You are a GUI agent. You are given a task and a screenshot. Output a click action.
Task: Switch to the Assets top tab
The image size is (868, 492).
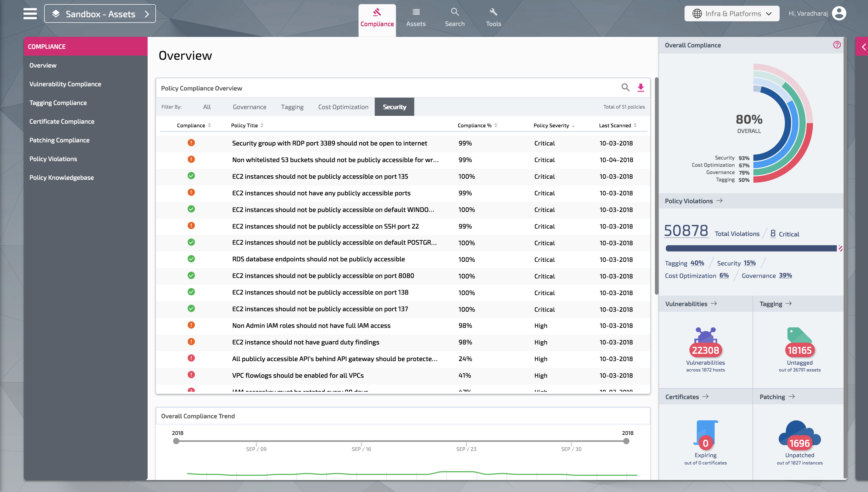coord(416,18)
